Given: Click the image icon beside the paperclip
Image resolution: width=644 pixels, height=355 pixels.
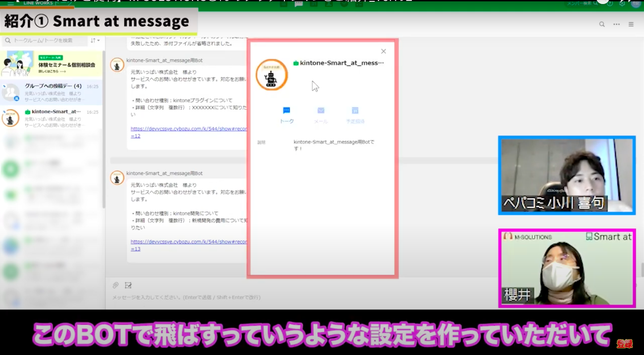Looking at the screenshot, I should [x=128, y=285].
